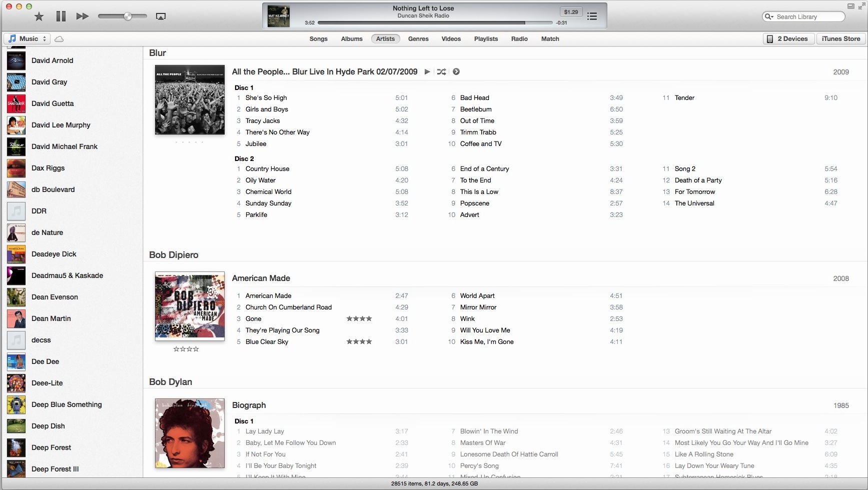Set rating stars under American Made cover

click(186, 349)
